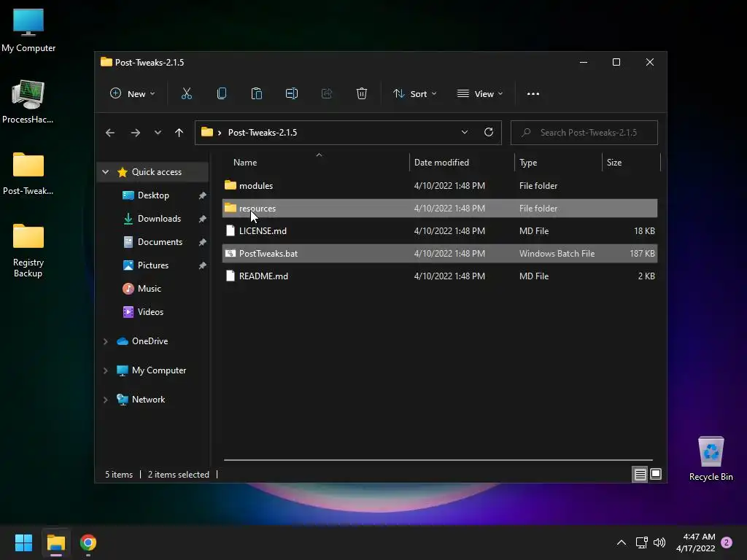Screen dimensions: 747x560
Task: Select the ProcessHacker desktop icon
Action: 28,101
